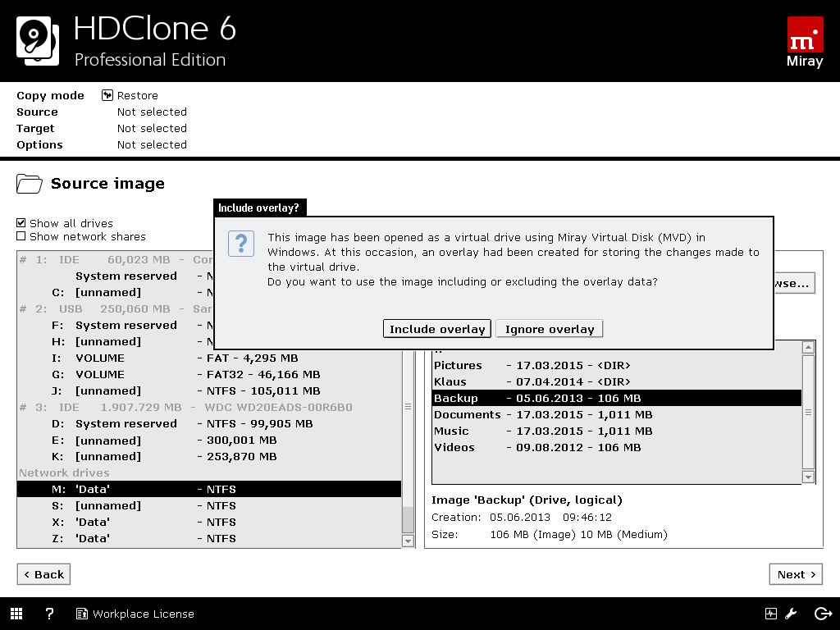This screenshot has height=630, width=840.
Task: Select disk 3 IDE WDC WD20EADS row
Action: click(x=209, y=407)
